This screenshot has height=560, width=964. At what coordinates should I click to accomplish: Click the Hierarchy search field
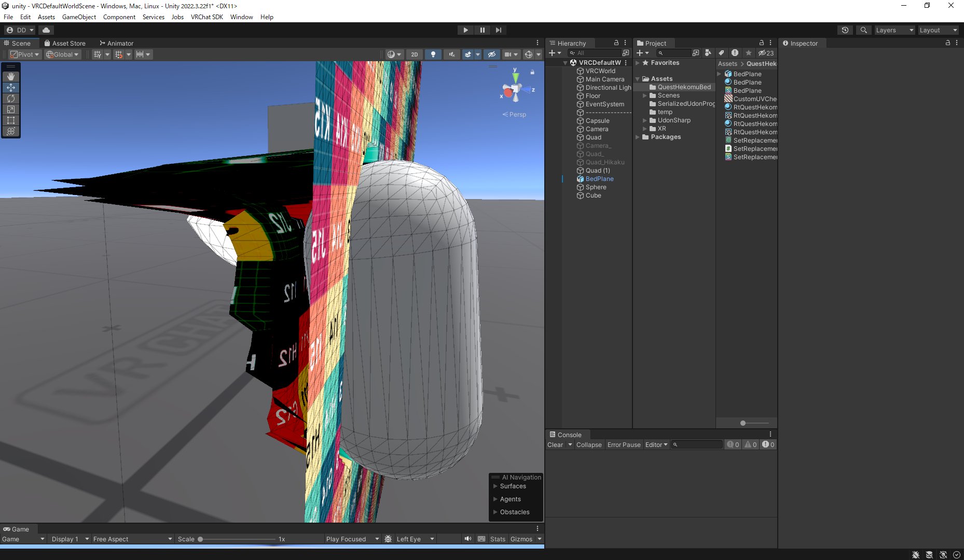595,53
